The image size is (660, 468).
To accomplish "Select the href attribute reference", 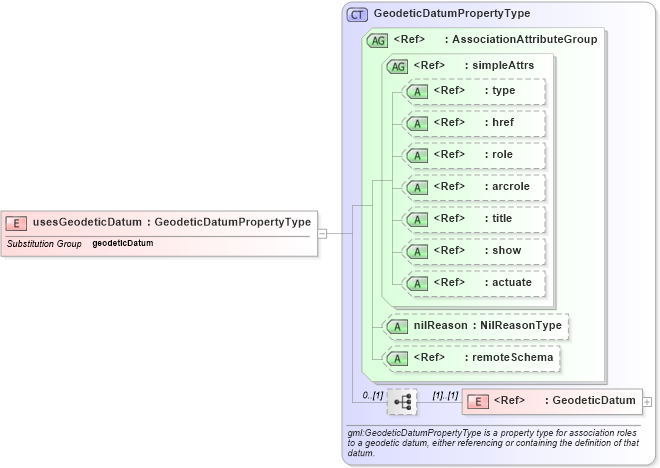I will point(474,122).
